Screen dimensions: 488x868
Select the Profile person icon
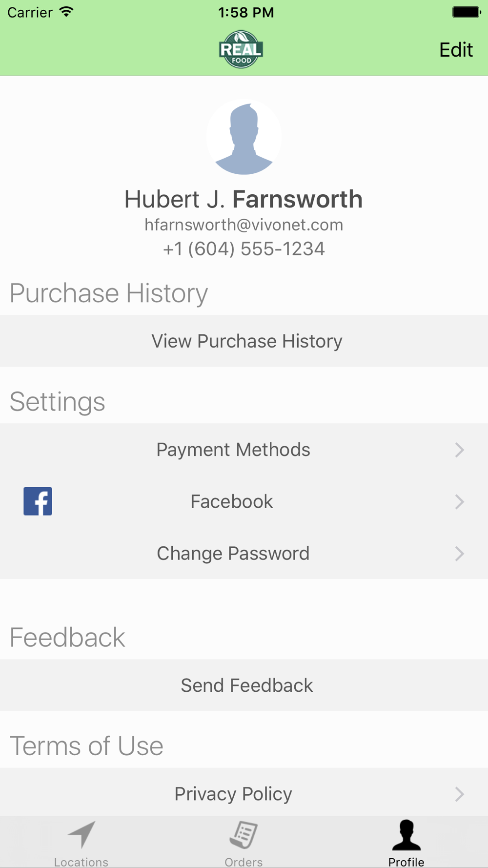(406, 835)
